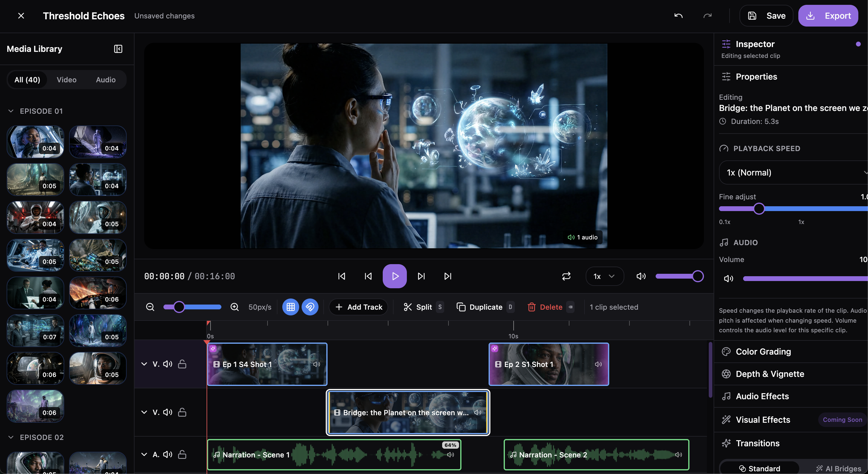Click the zoom out timeline icon
Viewport: 868px width, 474px height.
click(x=150, y=307)
